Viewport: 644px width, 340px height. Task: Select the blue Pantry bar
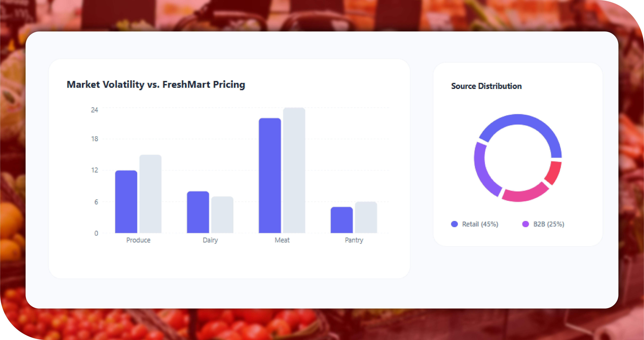pyautogui.click(x=342, y=220)
